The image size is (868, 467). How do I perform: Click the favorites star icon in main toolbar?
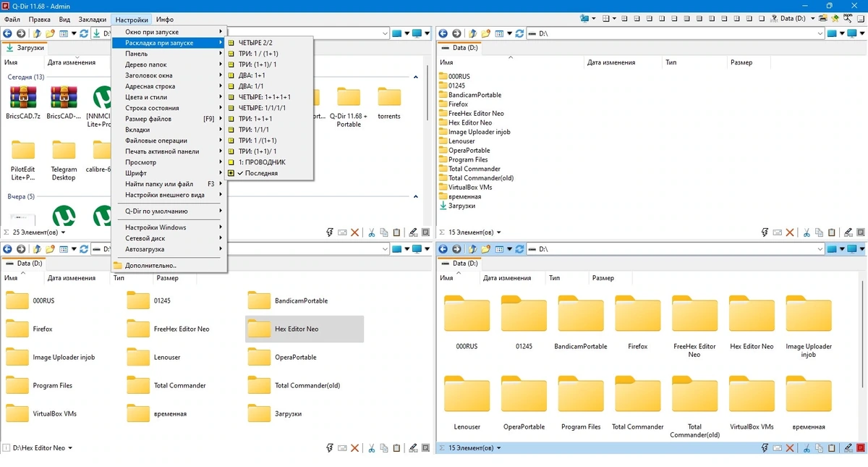(835, 18)
